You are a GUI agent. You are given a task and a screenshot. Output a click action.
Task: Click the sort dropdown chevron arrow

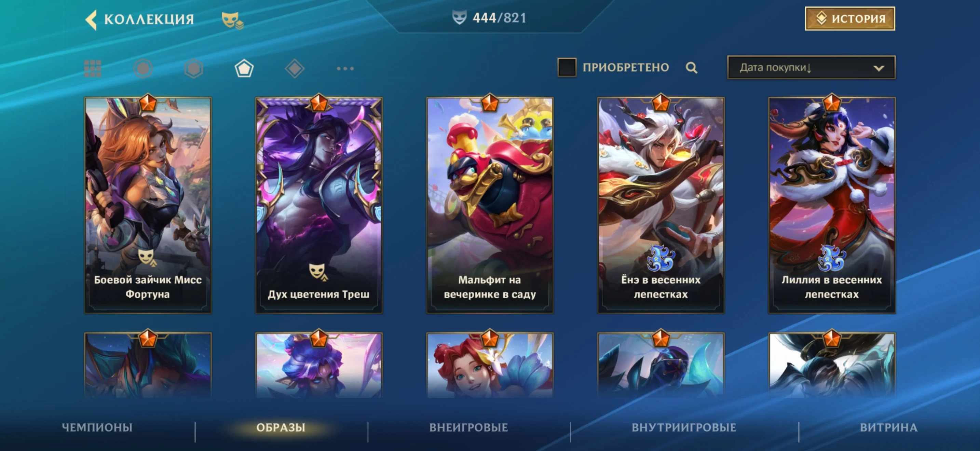[x=879, y=68]
